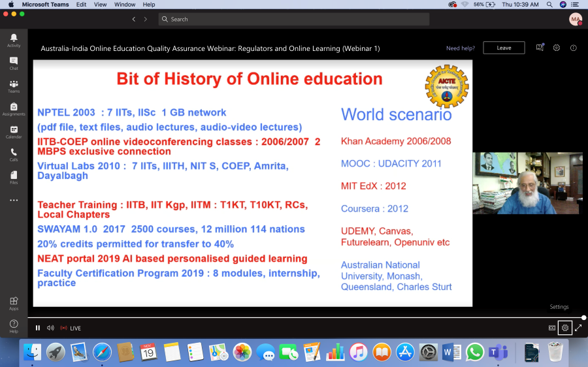Enter full screen mode for the video
This screenshot has width=588, height=367.
[578, 328]
